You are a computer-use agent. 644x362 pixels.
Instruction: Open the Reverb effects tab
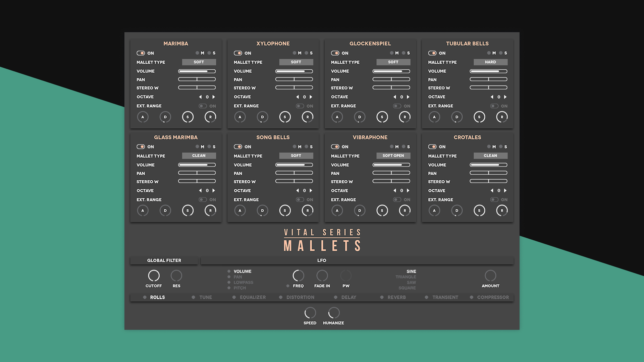pos(396,297)
